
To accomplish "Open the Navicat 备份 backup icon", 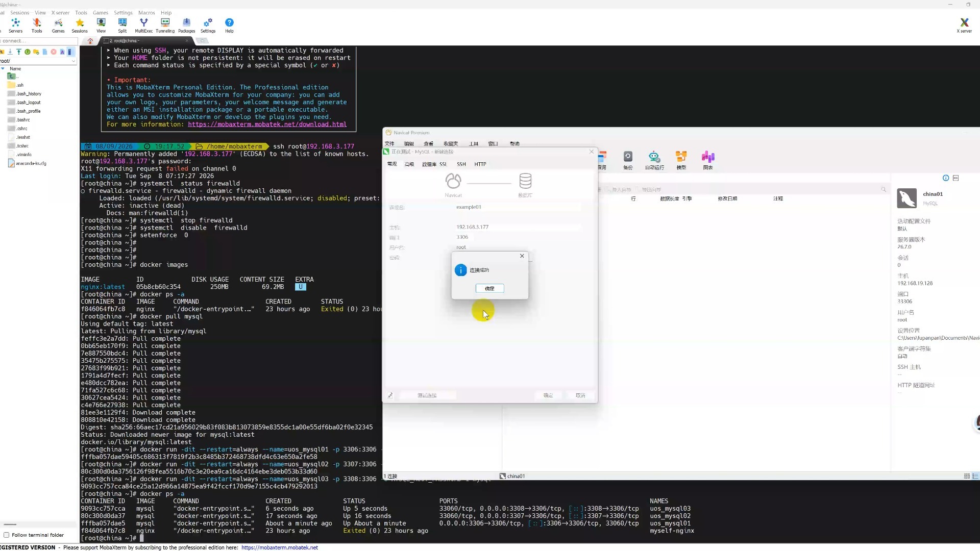I will (628, 160).
